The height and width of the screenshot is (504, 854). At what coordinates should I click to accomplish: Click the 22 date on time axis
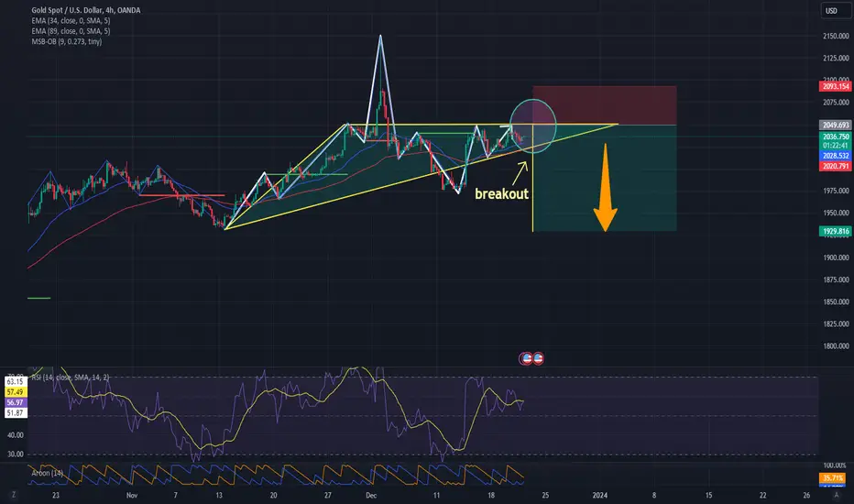[x=763, y=495]
